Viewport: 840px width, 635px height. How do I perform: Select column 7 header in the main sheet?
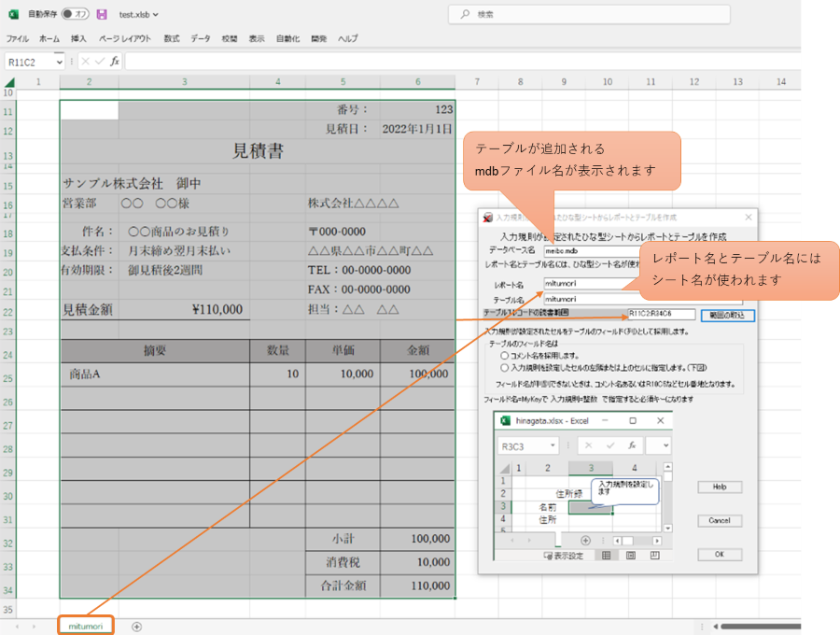click(477, 82)
